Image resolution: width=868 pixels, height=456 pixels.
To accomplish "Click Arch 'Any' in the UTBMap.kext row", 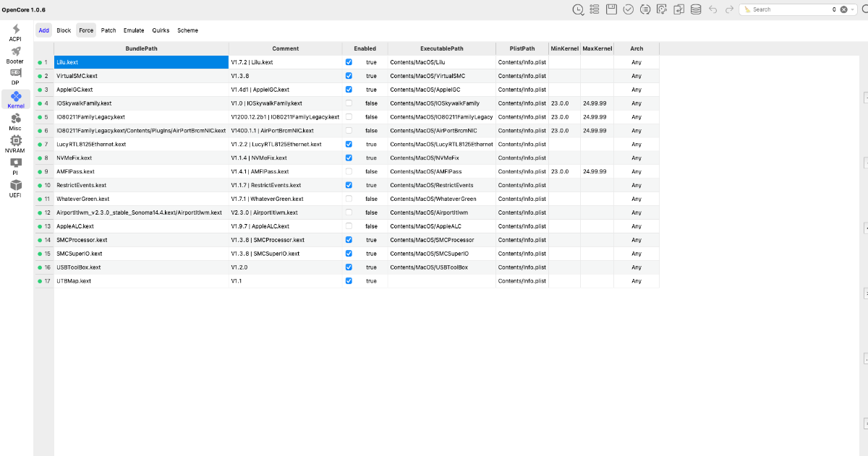I will [x=637, y=281].
